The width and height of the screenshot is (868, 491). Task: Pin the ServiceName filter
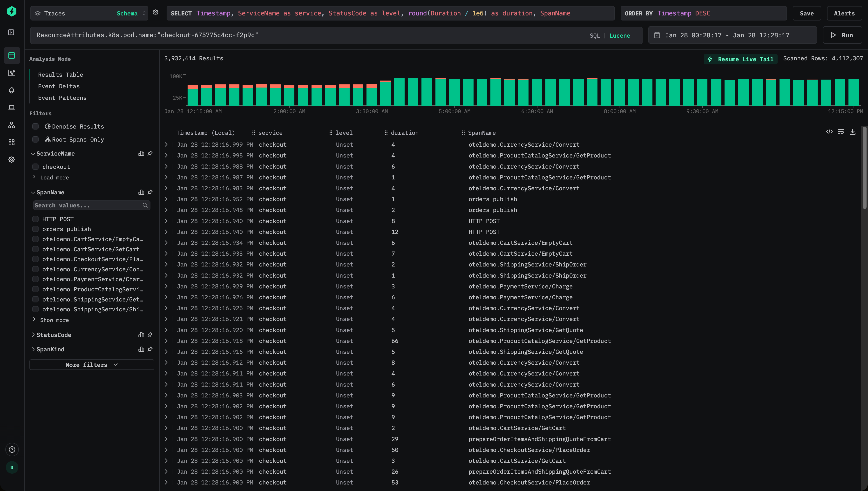[150, 153]
